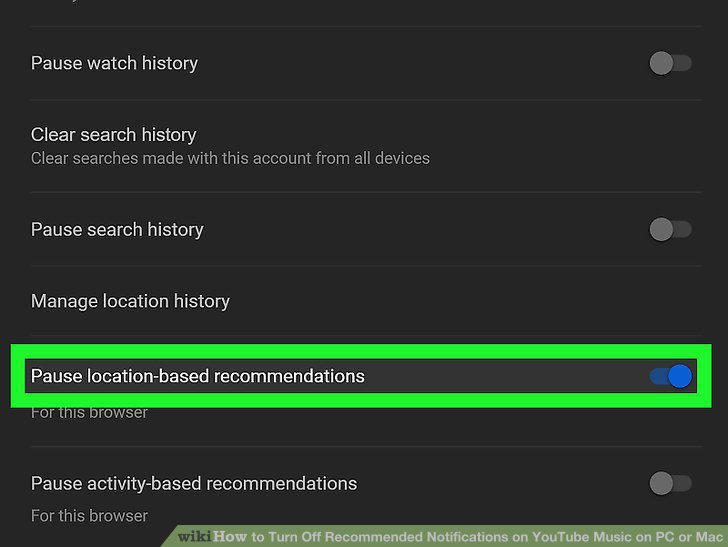The height and width of the screenshot is (547, 728).
Task: Click the gray knob of the search history switch
Action: pos(661,229)
